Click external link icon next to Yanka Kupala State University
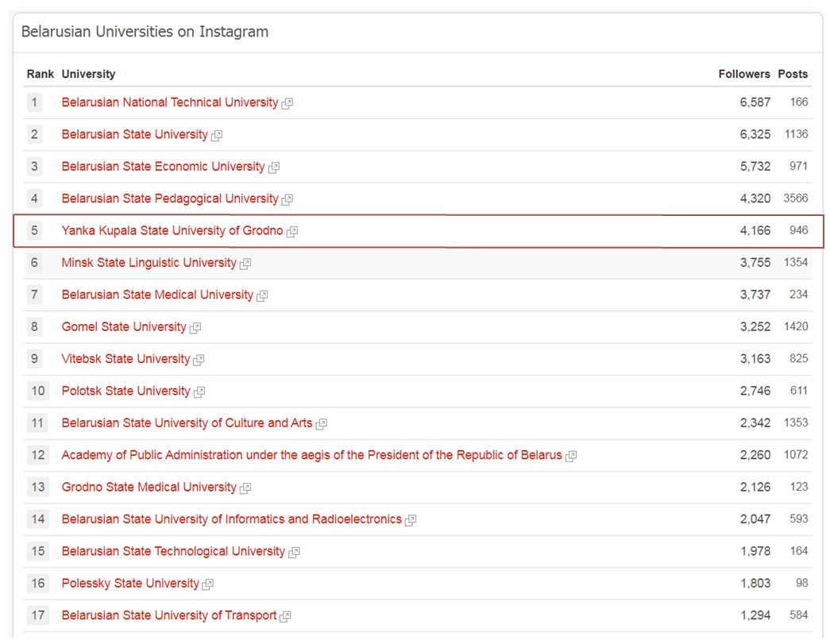This screenshot has width=830, height=644. 292,231
